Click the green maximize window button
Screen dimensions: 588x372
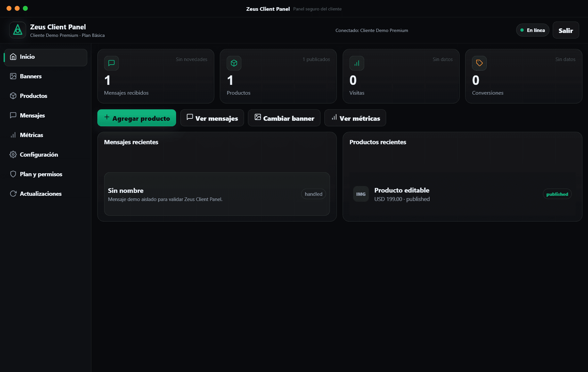tap(25, 8)
